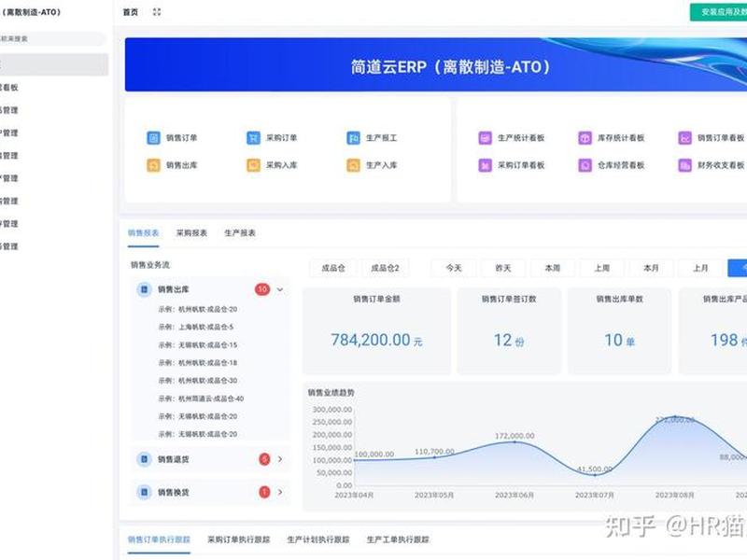This screenshot has width=747, height=560.
Task: Open row 示例: 杭州帆软-成品仓-18
Action: [x=198, y=363]
